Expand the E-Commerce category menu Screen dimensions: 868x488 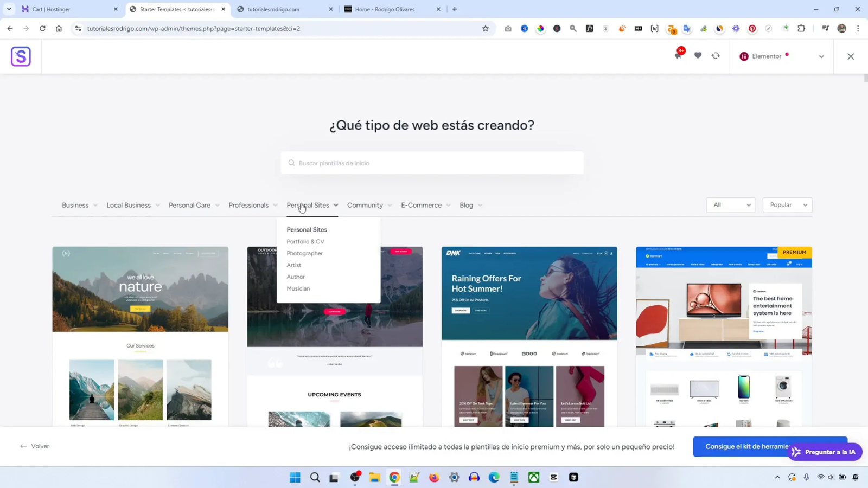425,205
